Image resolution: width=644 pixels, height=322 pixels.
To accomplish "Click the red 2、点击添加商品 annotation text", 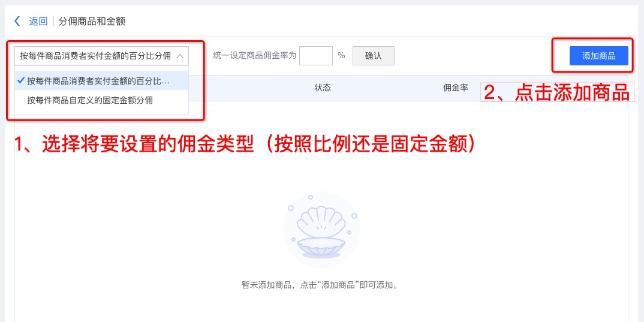I will [x=556, y=92].
